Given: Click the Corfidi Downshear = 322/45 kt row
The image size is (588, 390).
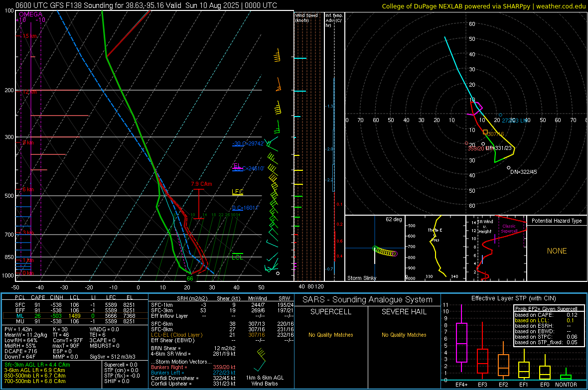Looking at the screenshot, I should [x=193, y=378].
